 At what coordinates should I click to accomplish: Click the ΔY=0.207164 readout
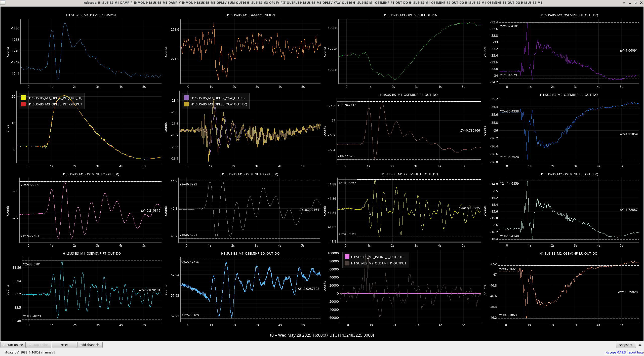309,210
